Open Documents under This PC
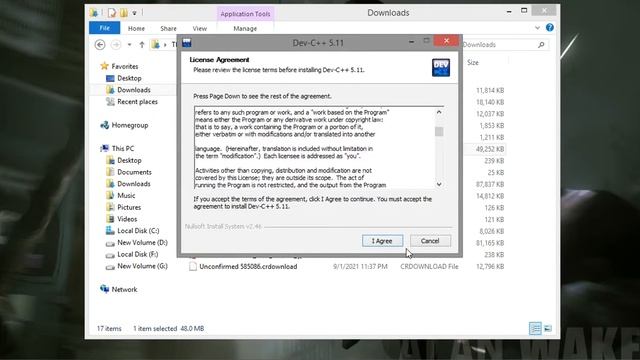Image resolution: width=640 pixels, height=360 pixels. 134,172
